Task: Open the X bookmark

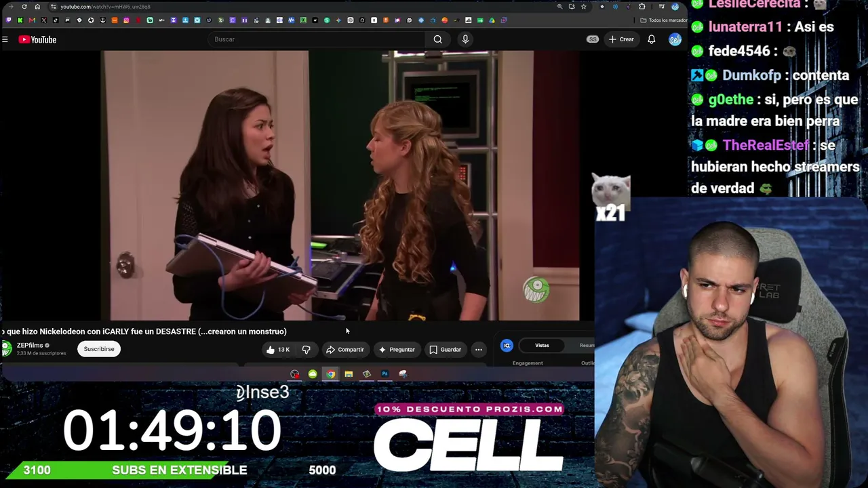Action: (43, 20)
